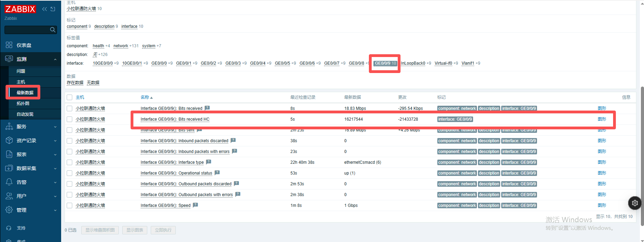Click help icon beside Bits received item

tap(207, 108)
